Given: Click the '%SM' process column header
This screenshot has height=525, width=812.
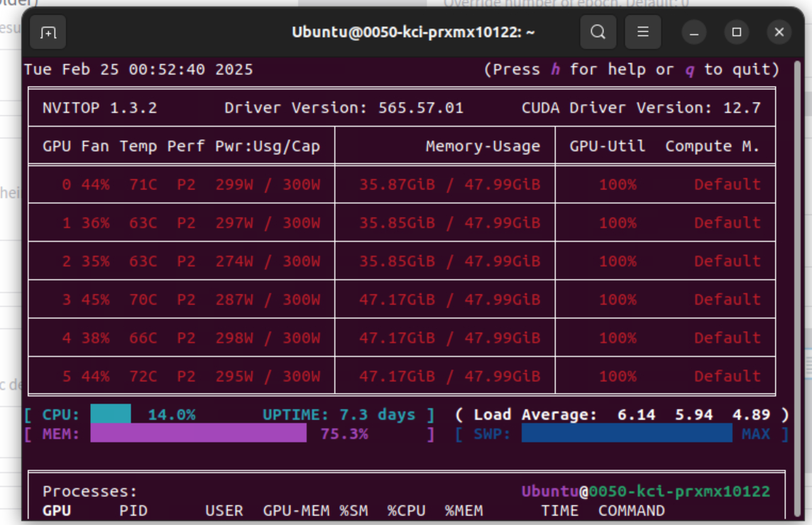Looking at the screenshot, I should (x=353, y=511).
